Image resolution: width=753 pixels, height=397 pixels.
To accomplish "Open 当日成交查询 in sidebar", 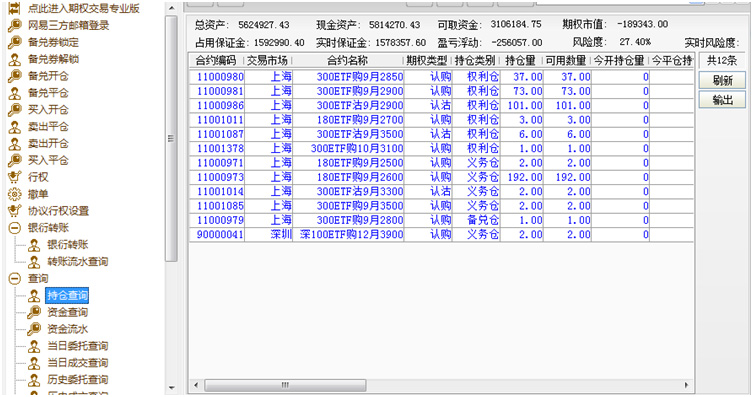I will point(77,363).
